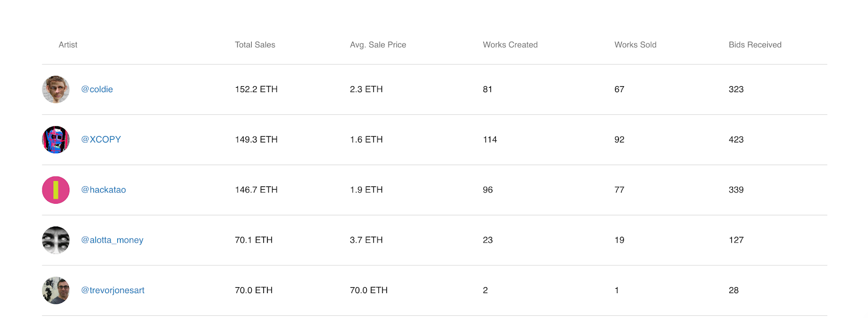Click trevorjonesart's profile avatar
Viewport: 868px width, 318px height.
56,290
